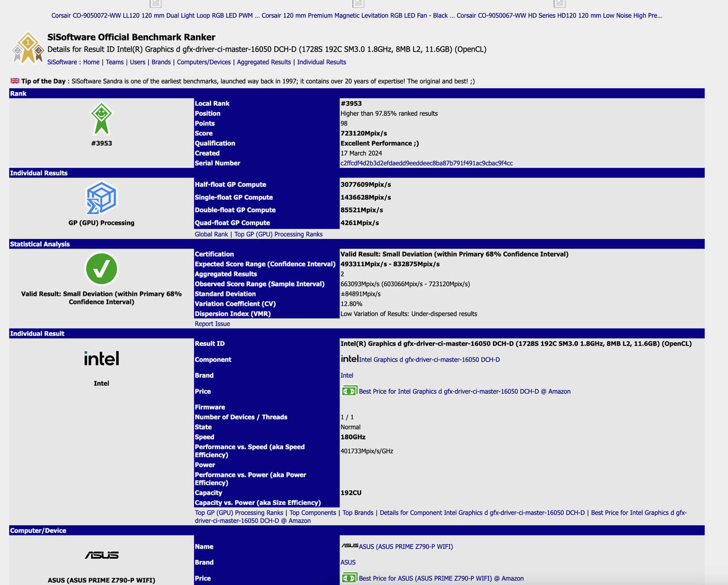
Task: Open the Teams menu link
Action: click(114, 62)
